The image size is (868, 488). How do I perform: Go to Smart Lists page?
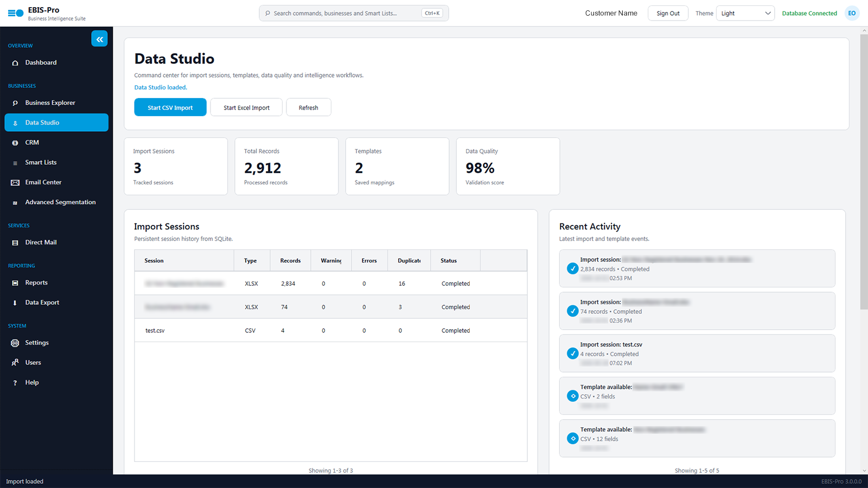pos(56,163)
